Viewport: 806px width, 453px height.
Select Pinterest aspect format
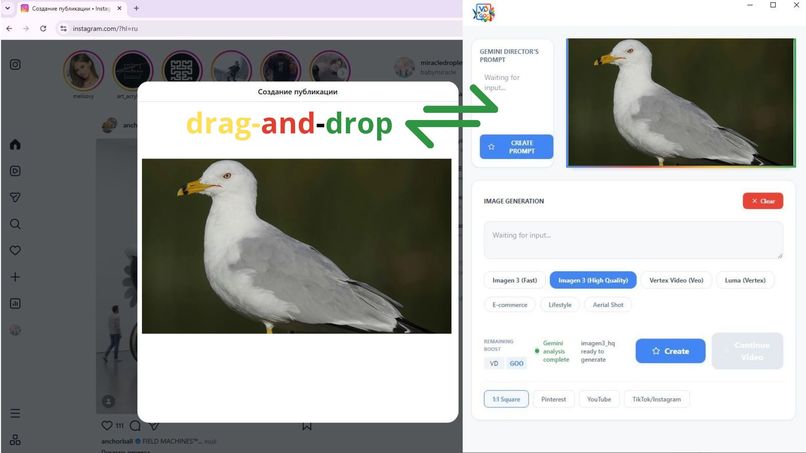click(554, 399)
